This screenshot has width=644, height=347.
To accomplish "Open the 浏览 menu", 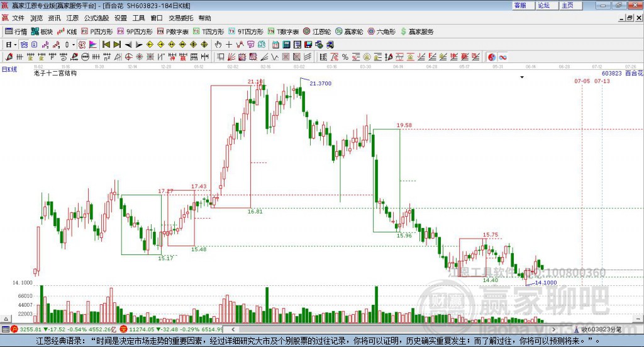I will point(36,18).
